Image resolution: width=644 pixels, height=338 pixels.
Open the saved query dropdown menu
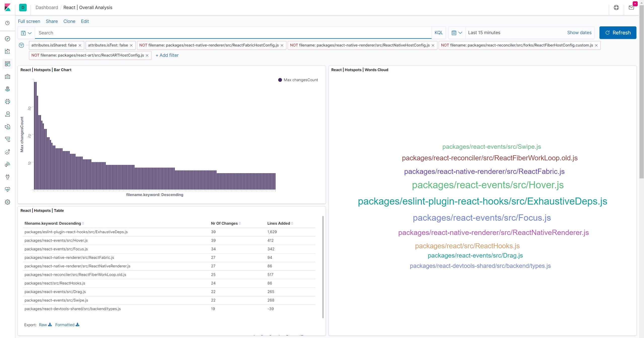[x=26, y=33]
